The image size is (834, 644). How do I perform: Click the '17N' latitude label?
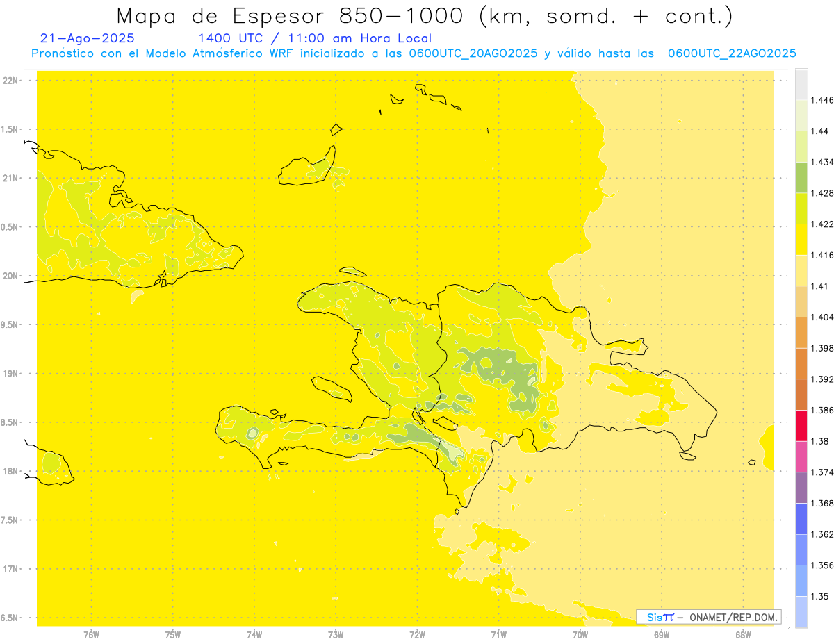[10, 569]
